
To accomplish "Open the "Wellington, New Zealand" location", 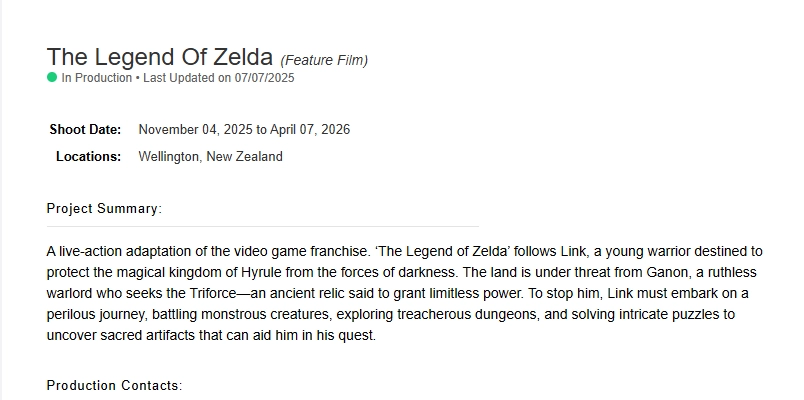I will click(210, 157).
